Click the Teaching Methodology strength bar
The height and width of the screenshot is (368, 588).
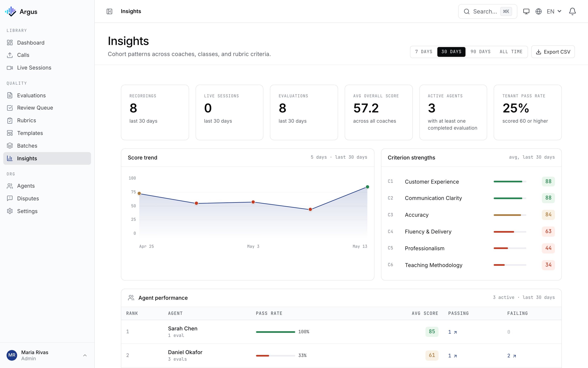(510, 265)
